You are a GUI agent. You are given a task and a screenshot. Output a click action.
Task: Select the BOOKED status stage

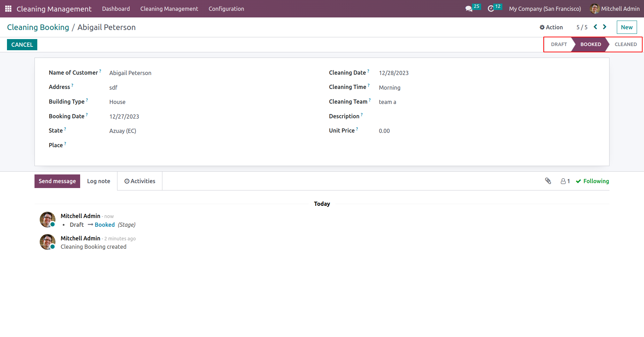click(x=591, y=44)
